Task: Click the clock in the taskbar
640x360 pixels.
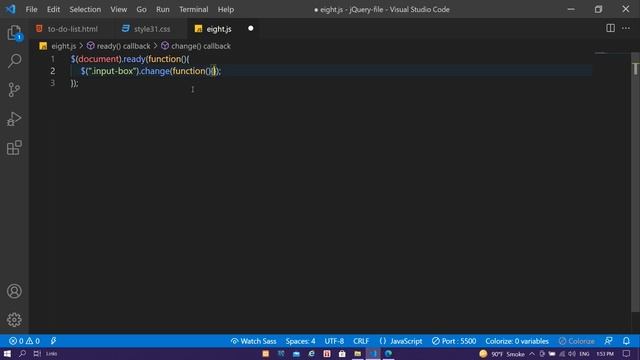Action: [605, 353]
